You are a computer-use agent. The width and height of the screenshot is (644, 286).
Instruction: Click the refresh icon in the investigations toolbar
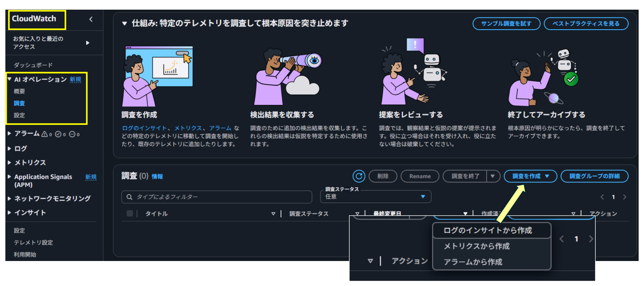coord(359,176)
